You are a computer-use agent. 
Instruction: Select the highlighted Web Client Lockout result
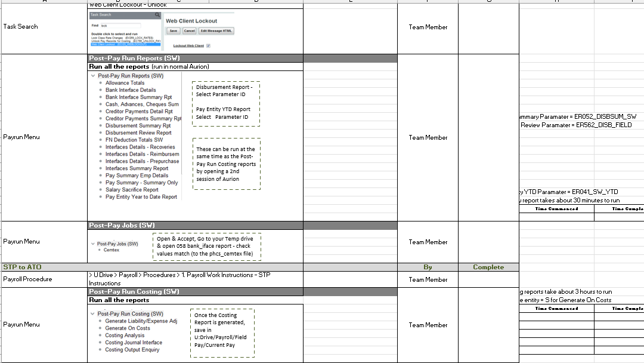tap(125, 44)
